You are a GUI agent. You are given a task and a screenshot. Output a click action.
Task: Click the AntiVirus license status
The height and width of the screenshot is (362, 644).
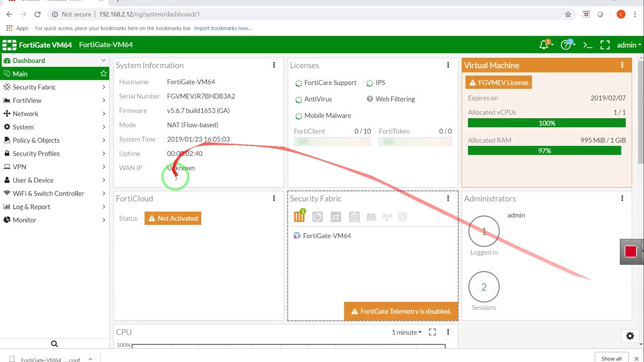click(x=313, y=99)
